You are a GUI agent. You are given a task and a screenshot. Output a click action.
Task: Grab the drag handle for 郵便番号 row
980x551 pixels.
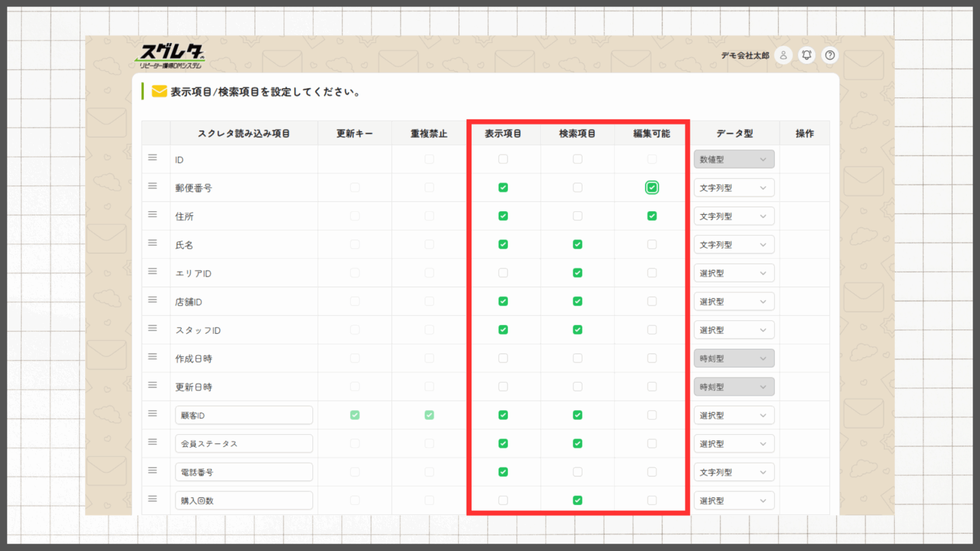pos(153,186)
